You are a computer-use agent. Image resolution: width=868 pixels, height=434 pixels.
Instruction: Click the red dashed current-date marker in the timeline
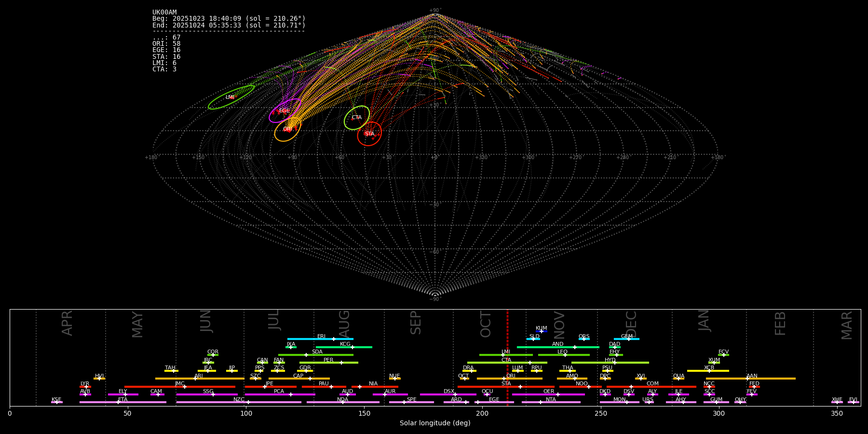tap(507, 357)
